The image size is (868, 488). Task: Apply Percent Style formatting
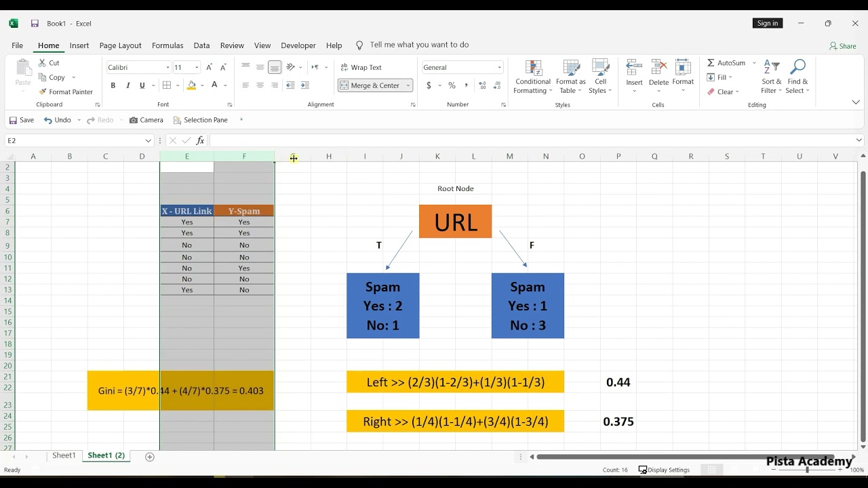pos(452,85)
